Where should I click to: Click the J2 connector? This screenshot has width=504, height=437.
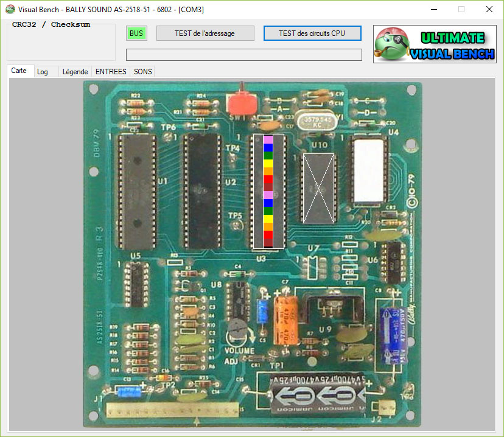point(387,408)
